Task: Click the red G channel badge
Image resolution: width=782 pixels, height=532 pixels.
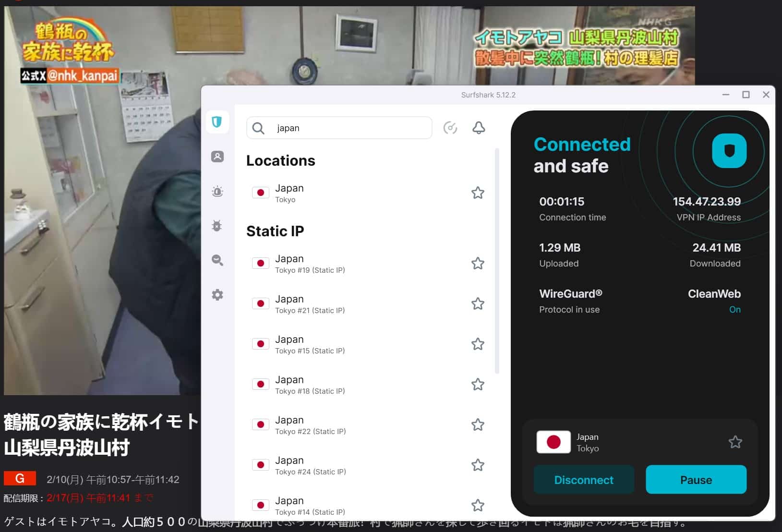Action: pos(20,479)
